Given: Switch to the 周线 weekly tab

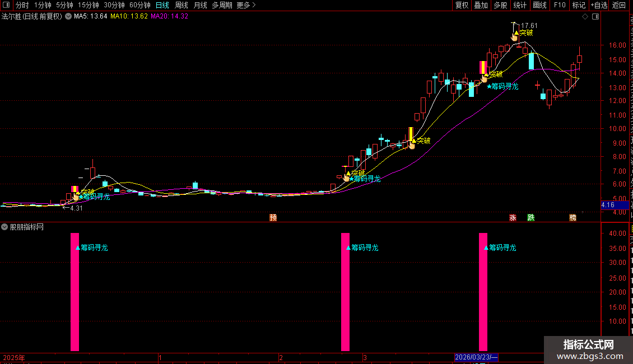Looking at the screenshot, I should tap(181, 5).
